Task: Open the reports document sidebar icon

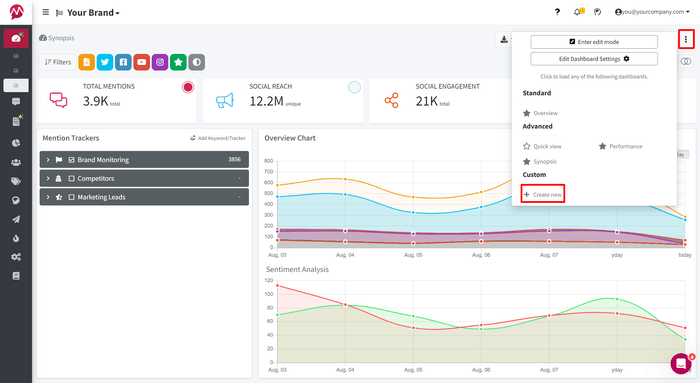Action: click(17, 121)
